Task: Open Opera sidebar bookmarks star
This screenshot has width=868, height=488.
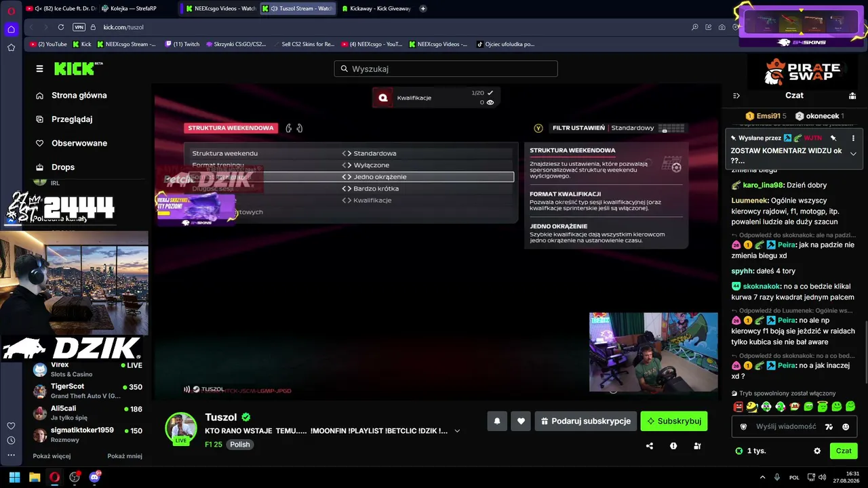Action: pyautogui.click(x=11, y=47)
